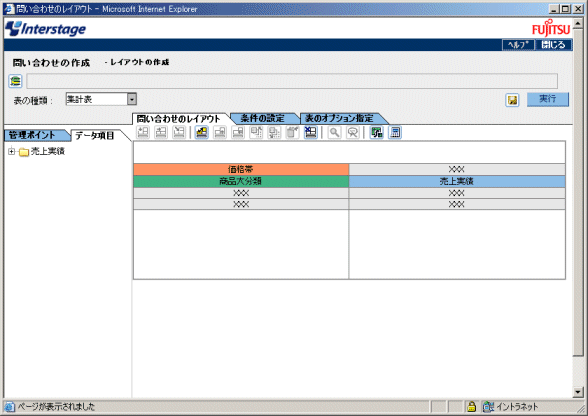Open the 表のオプション指定 tab

(339, 119)
